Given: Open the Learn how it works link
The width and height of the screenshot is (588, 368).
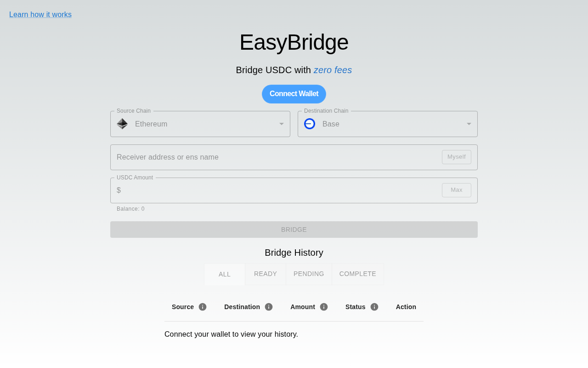Looking at the screenshot, I should click(x=40, y=15).
